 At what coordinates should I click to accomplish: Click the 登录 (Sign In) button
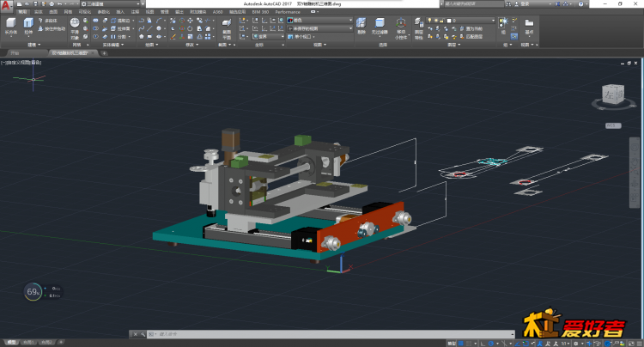(x=525, y=4)
